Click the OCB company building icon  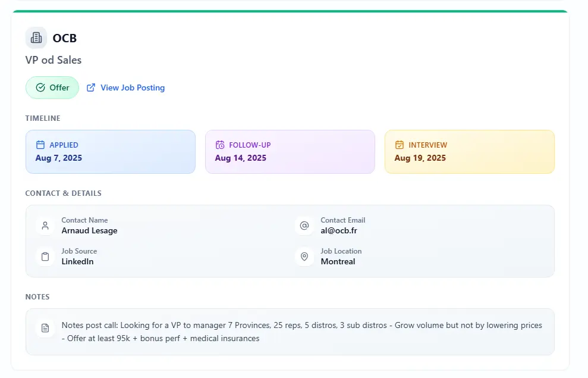(36, 38)
